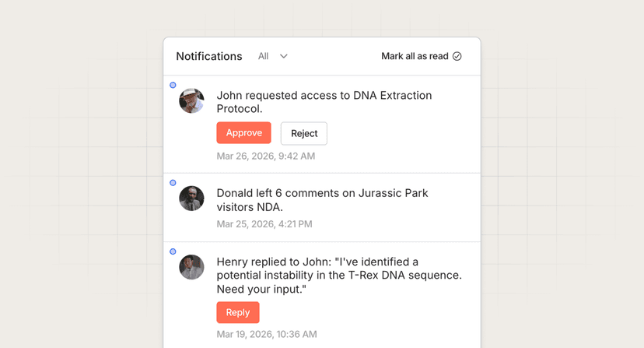Approve John's DNA Extraction Protocol access request

point(244,133)
